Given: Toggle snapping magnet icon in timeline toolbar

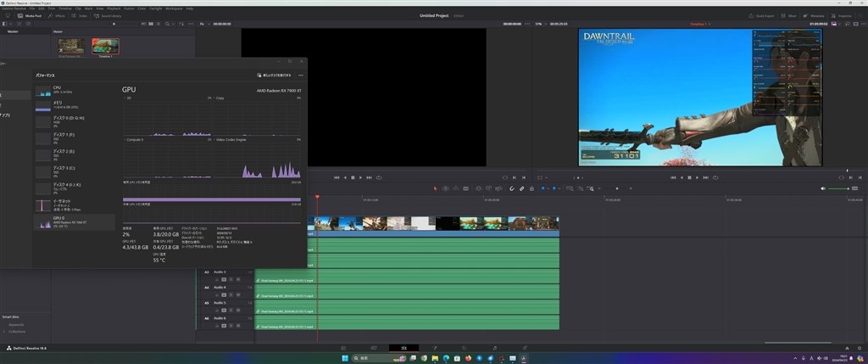Looking at the screenshot, I should pos(510,188).
